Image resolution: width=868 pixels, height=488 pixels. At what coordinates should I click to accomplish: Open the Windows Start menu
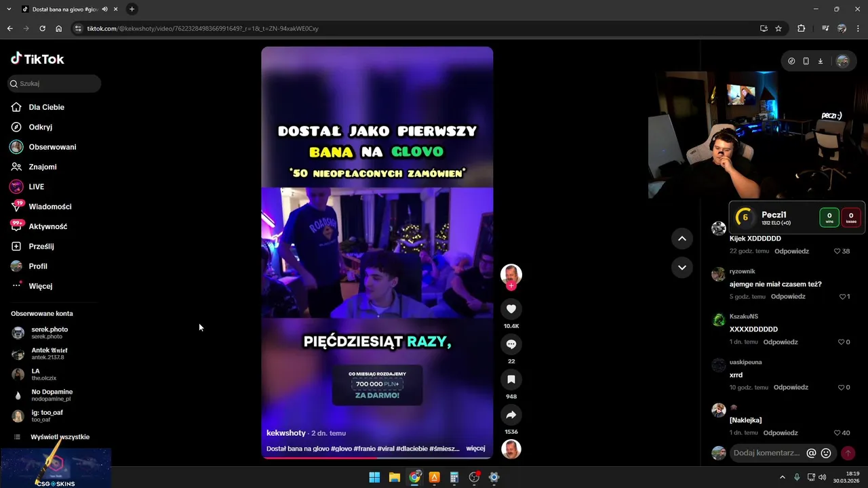click(374, 477)
